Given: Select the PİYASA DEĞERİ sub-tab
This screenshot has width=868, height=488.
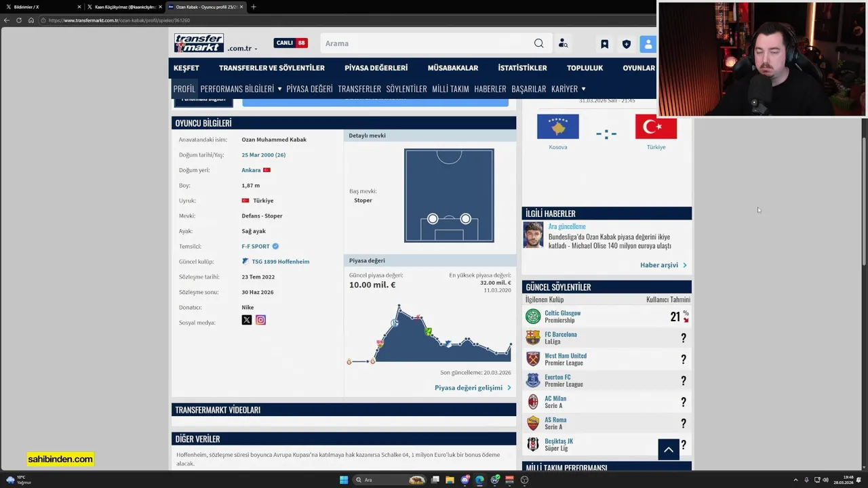Looking at the screenshot, I should coord(309,89).
